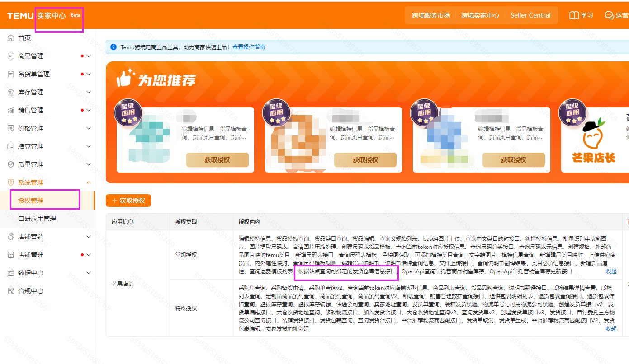Click 收起 in the 特殊授权 row
Screen dimensions: 629x364
[611, 329]
